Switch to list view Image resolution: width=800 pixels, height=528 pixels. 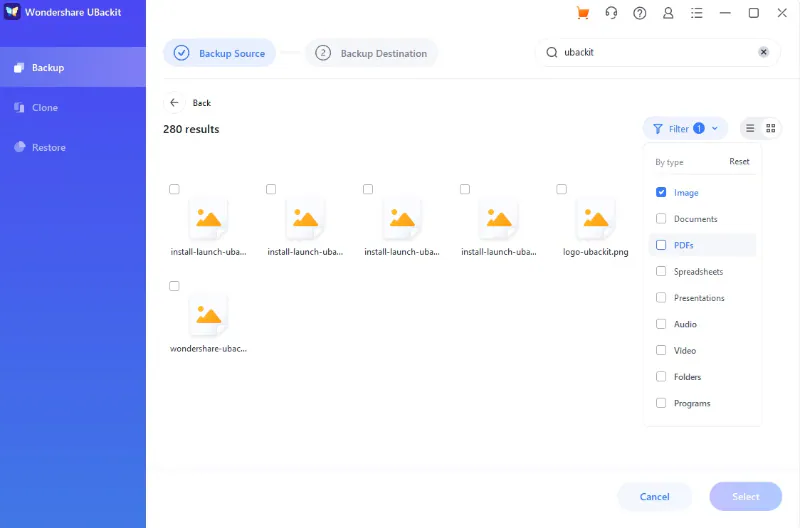click(x=750, y=129)
